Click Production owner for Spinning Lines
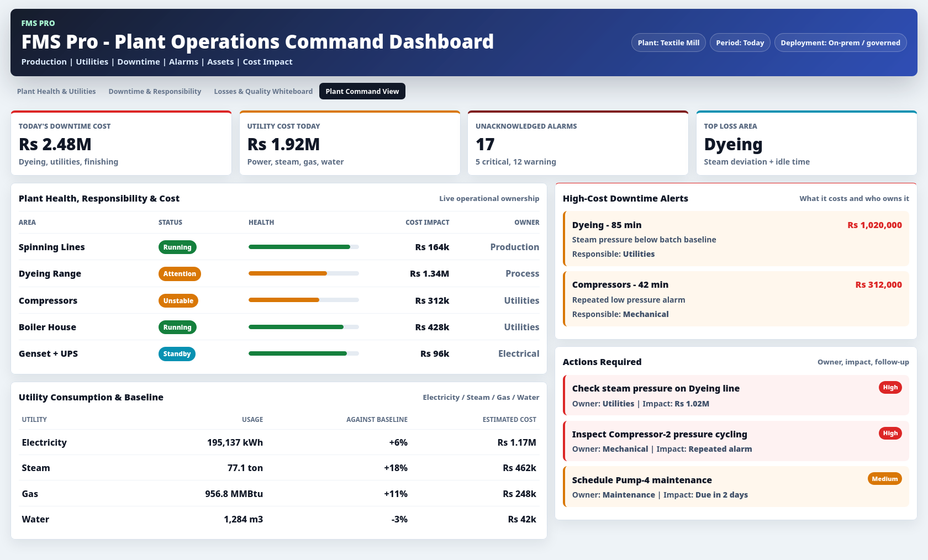 [515, 247]
